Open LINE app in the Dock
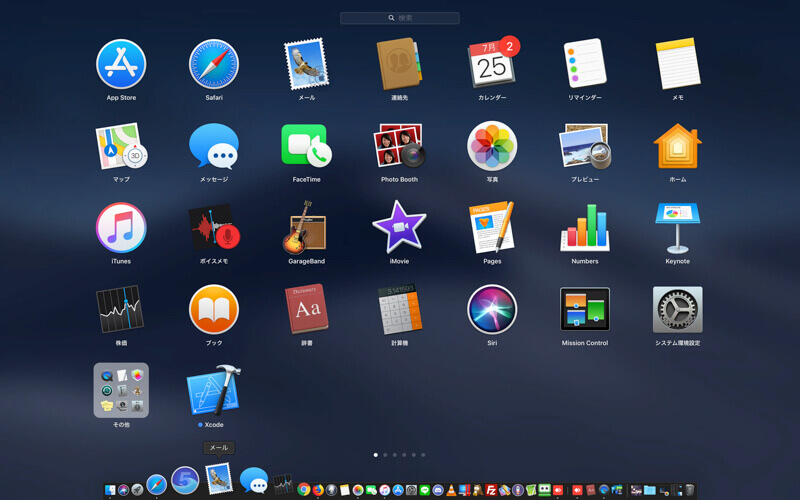 [424, 490]
